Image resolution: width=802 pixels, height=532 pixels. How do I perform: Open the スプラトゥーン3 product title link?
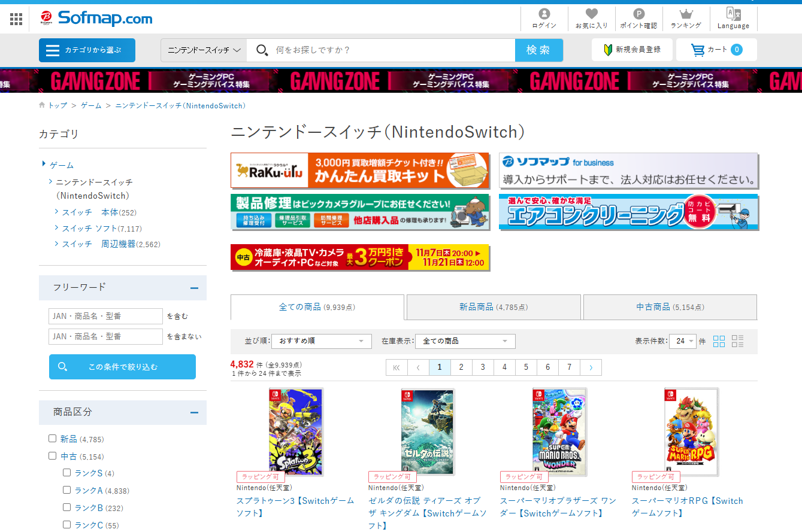(296, 507)
